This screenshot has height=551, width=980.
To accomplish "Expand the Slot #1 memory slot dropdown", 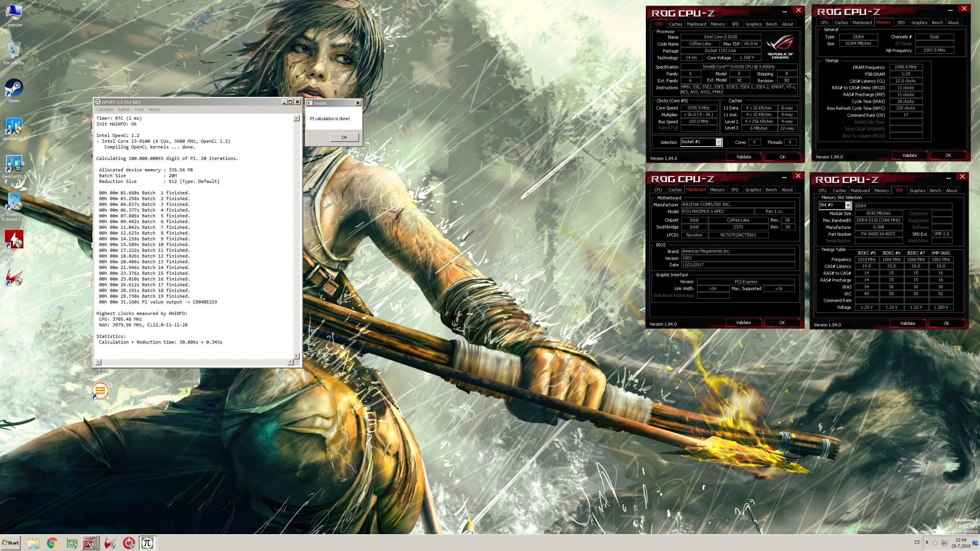I will (848, 205).
